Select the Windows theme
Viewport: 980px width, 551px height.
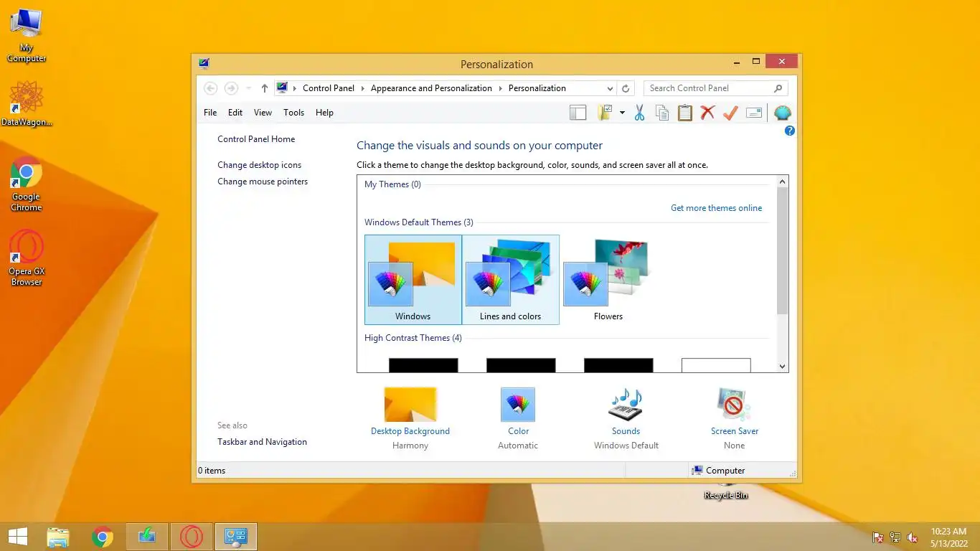point(413,280)
